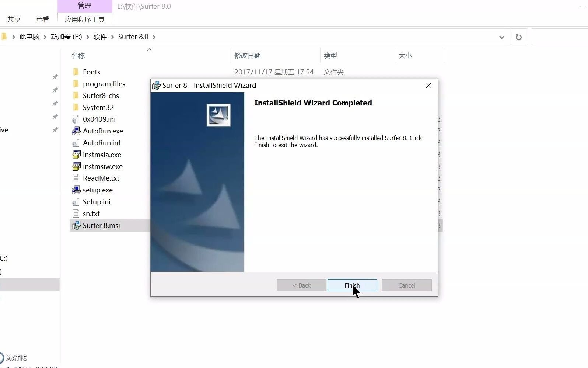Click the 管理 contextual tab header
The width and height of the screenshot is (588, 368).
pos(85,6)
